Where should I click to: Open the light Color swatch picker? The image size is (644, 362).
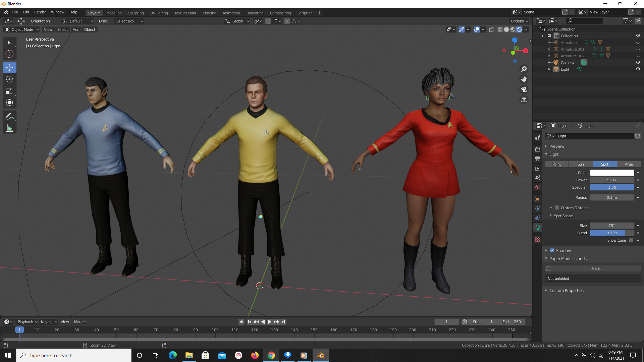(612, 172)
